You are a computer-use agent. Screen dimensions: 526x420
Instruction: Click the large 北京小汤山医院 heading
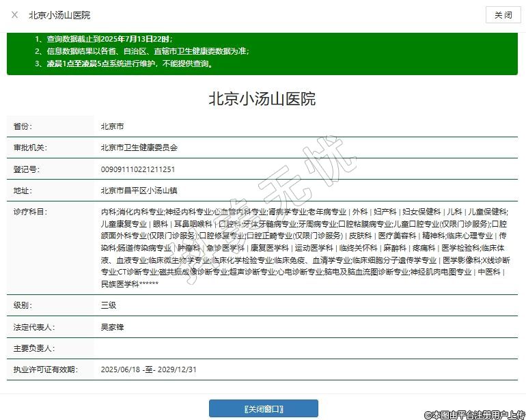(262, 99)
